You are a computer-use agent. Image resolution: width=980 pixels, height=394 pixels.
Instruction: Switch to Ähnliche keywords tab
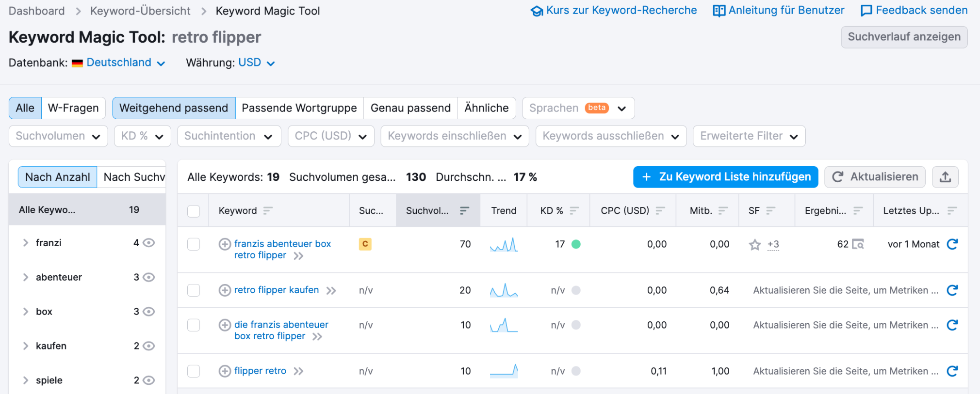click(487, 108)
